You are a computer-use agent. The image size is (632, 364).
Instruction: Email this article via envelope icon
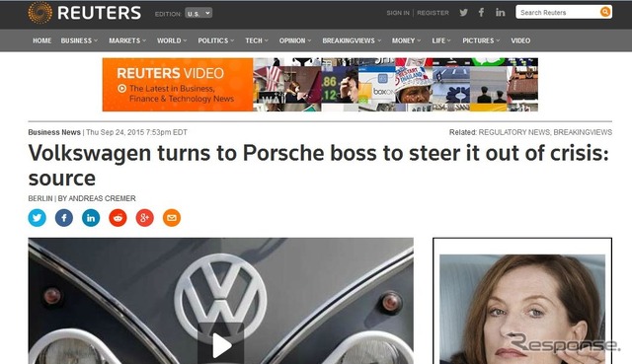tap(172, 218)
